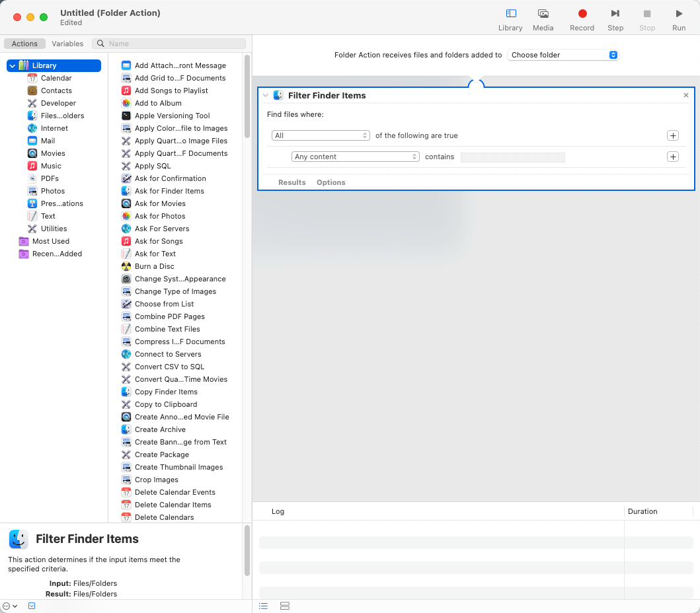The height and width of the screenshot is (613, 700).
Task: Select the Files...olders category
Action: coord(62,116)
